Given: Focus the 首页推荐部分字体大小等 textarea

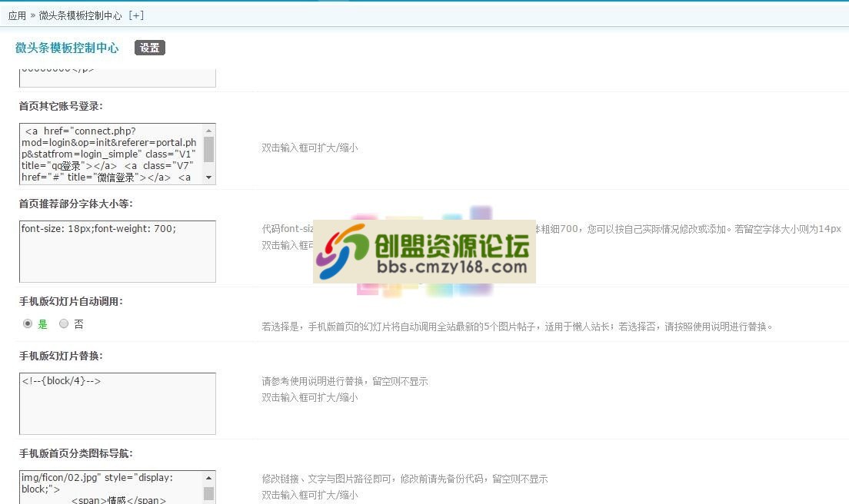Looking at the screenshot, I should tap(118, 251).
